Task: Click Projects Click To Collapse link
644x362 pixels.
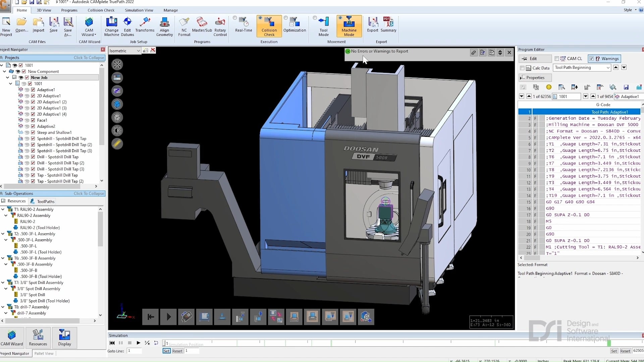Action: [x=89, y=58]
